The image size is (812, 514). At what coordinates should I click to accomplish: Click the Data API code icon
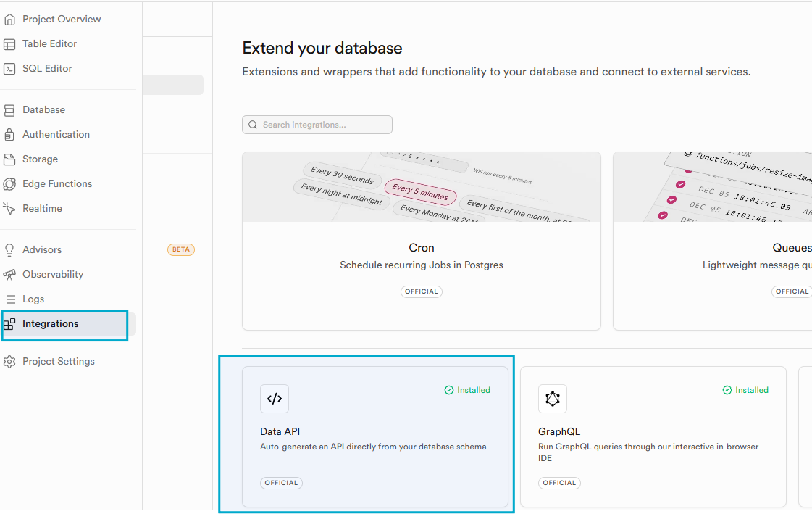(274, 398)
